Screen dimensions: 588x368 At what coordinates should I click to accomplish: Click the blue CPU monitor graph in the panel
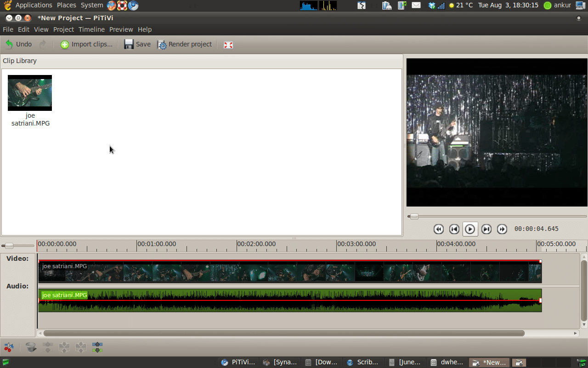coord(309,6)
